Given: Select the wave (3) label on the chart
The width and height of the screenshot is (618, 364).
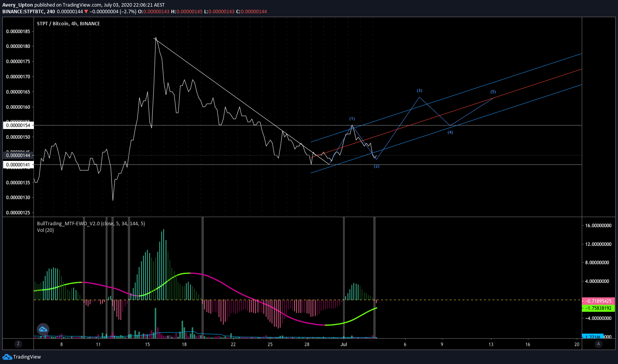Looking at the screenshot, I should (419, 91).
